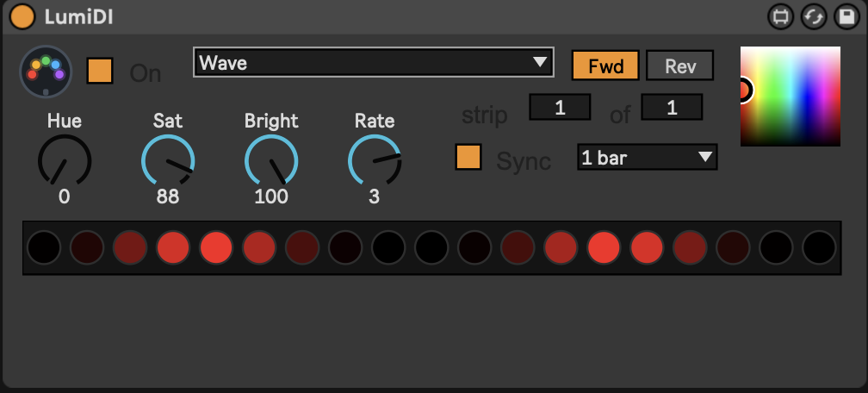
Task: Click the last LED in the strip preview
Action: (819, 247)
